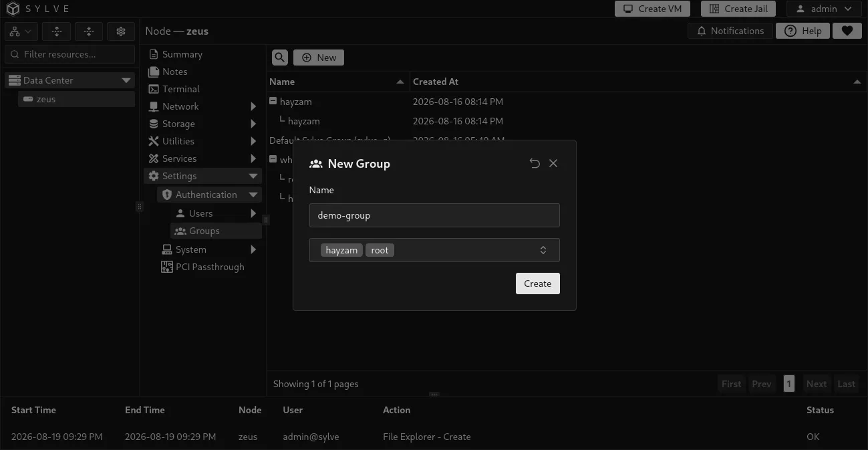The width and height of the screenshot is (868, 450).
Task: Click the Users person icon
Action: pos(180,213)
